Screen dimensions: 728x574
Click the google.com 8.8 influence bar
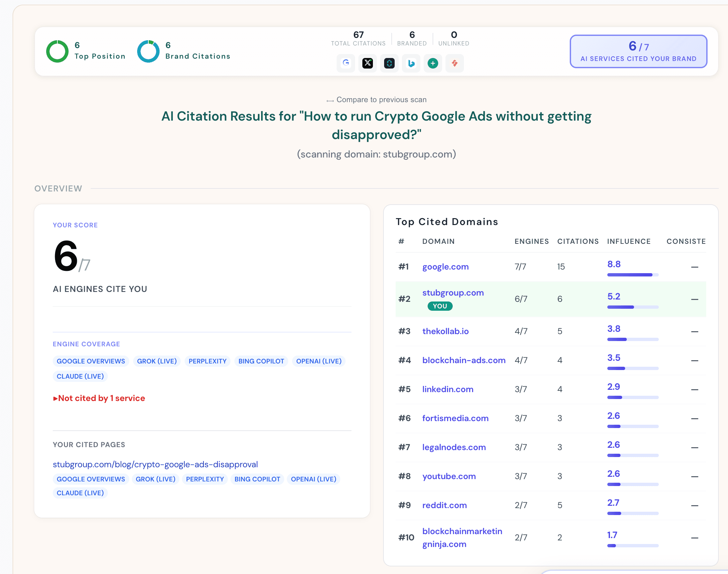click(632, 275)
